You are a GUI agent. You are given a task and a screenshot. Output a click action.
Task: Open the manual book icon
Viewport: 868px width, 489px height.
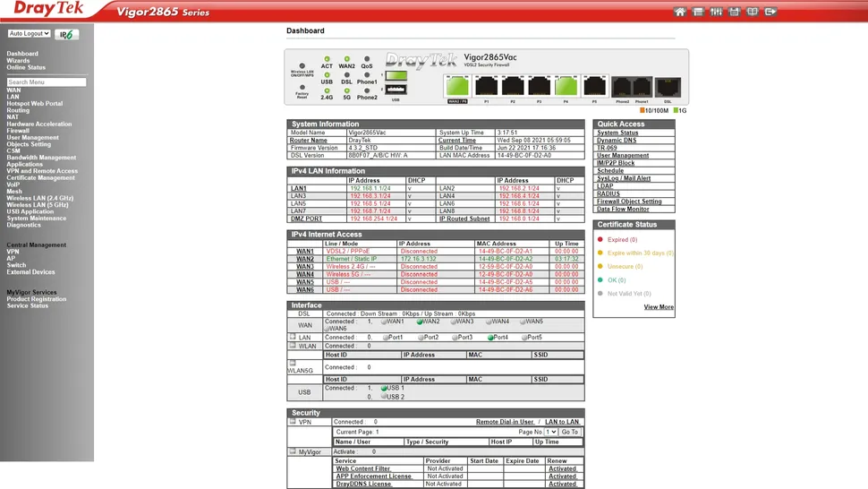tap(753, 12)
